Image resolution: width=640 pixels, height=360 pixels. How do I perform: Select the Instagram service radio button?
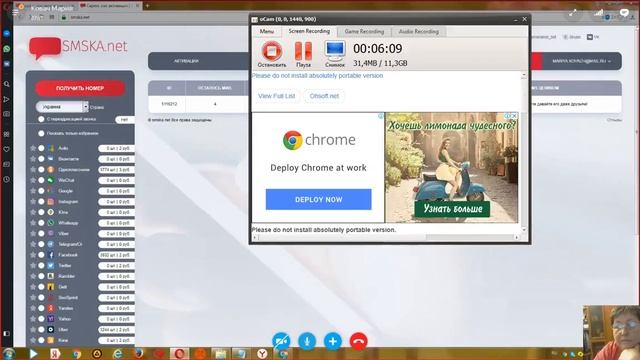(x=41, y=201)
